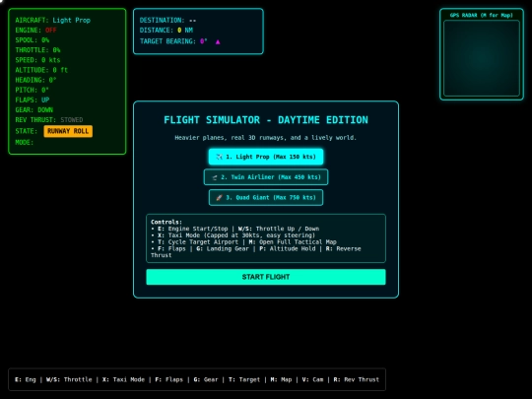Choose the Twin Airliner aircraft
This screenshot has width=532, height=399.
point(266,177)
